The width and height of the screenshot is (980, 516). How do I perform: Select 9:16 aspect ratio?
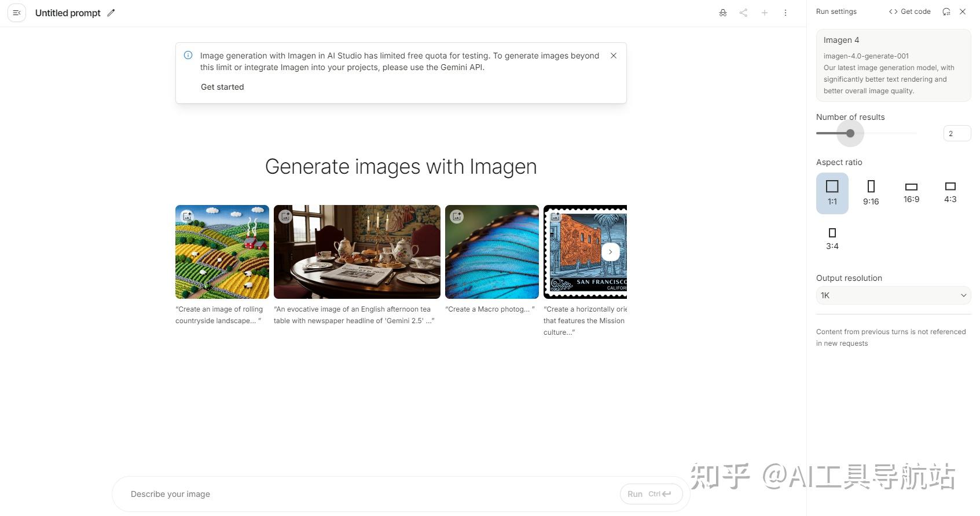(871, 193)
